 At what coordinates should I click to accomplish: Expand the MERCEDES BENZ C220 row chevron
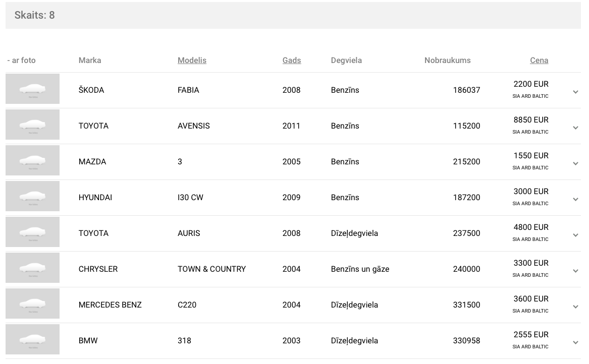coord(575,307)
